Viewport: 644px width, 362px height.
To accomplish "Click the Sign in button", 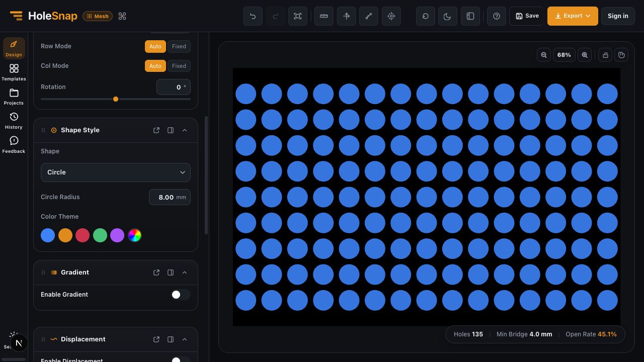I will (x=618, y=16).
